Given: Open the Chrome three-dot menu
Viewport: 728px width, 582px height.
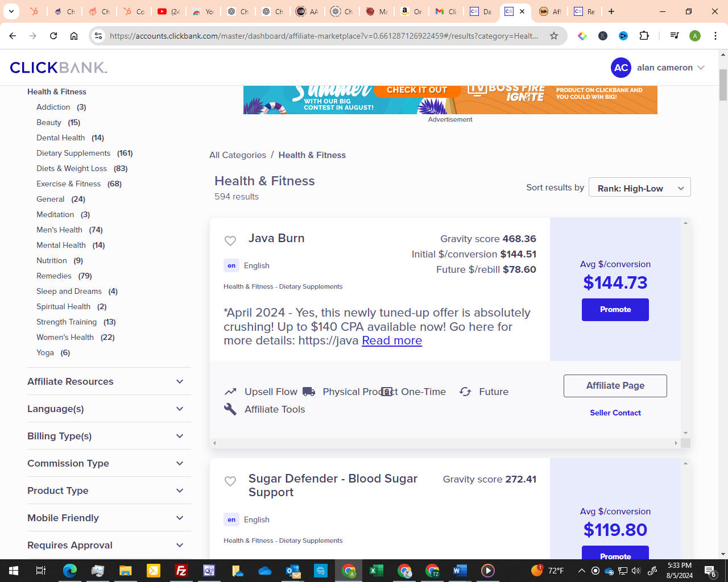Looking at the screenshot, I should tap(715, 36).
